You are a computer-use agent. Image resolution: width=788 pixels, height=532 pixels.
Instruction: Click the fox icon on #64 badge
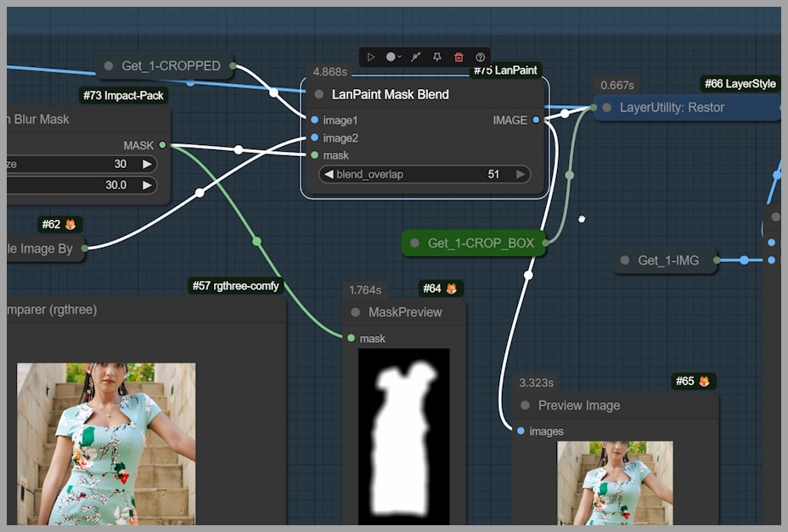pyautogui.click(x=451, y=288)
